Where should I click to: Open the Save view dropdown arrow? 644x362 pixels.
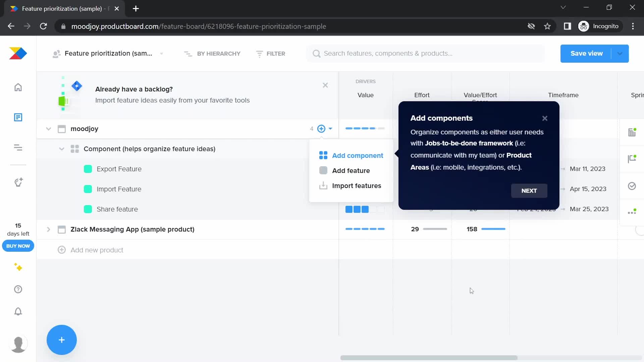coord(620,54)
